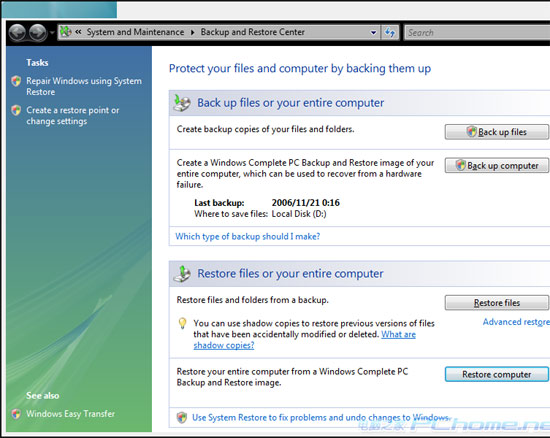Click the Tasks heading in sidebar

(x=37, y=63)
